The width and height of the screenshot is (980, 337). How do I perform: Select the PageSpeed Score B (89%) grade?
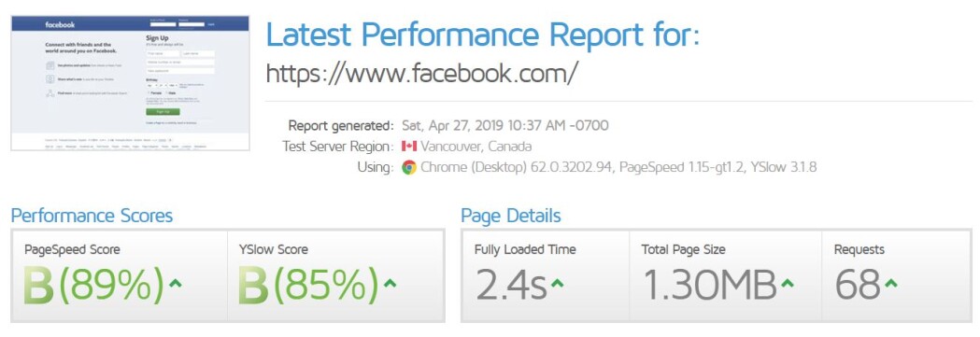[x=94, y=286]
